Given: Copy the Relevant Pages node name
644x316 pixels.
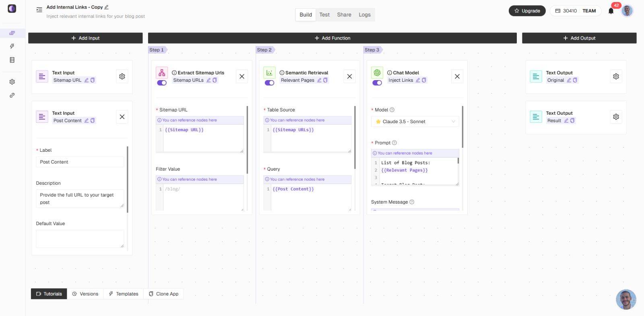Looking at the screenshot, I should pyautogui.click(x=326, y=80).
